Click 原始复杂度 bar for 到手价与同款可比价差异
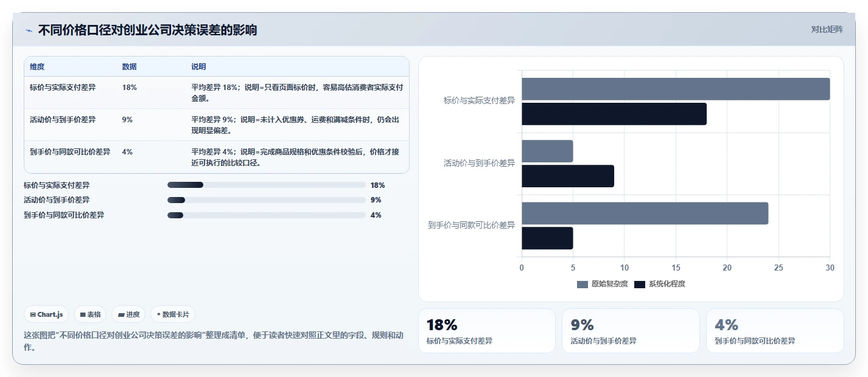This screenshot has width=868, height=377. click(x=645, y=213)
